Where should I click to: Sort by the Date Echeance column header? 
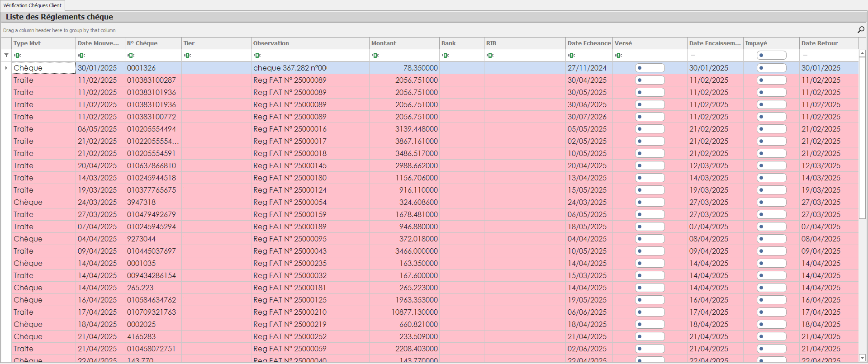[588, 43]
